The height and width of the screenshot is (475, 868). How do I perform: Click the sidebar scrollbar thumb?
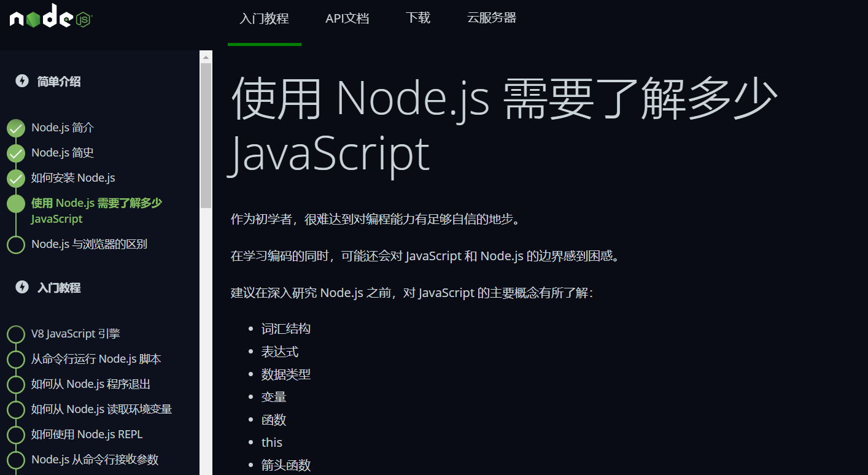click(x=206, y=135)
